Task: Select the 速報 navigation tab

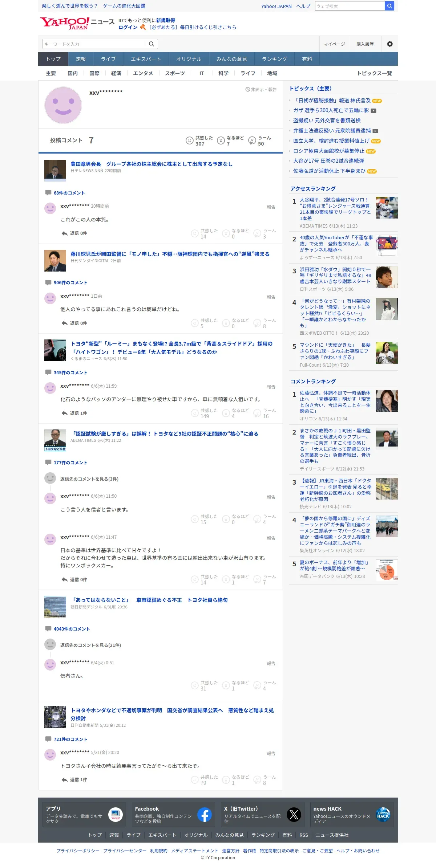Action: click(x=81, y=59)
